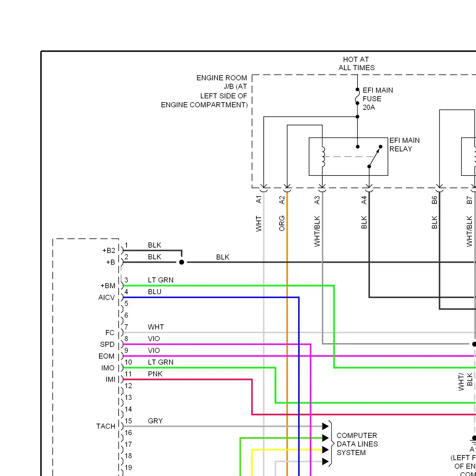Viewport: 476px width, 476px height.
Task: Select the EOM terminal label
Action: click(106, 356)
